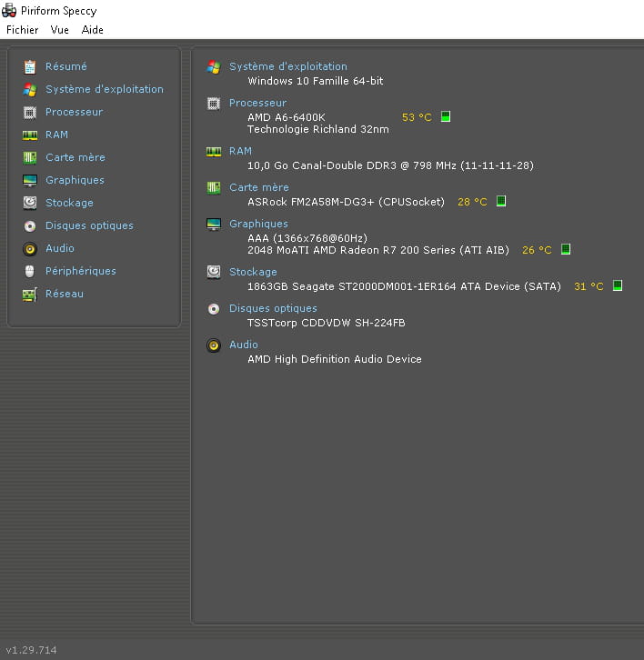
Task: Click version number v1.29.714
Action: pos(31,650)
